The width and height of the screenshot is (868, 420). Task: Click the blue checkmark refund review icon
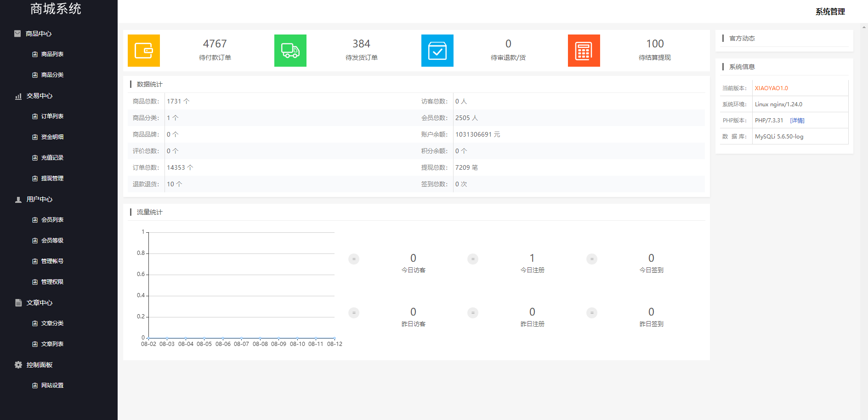tap(437, 51)
